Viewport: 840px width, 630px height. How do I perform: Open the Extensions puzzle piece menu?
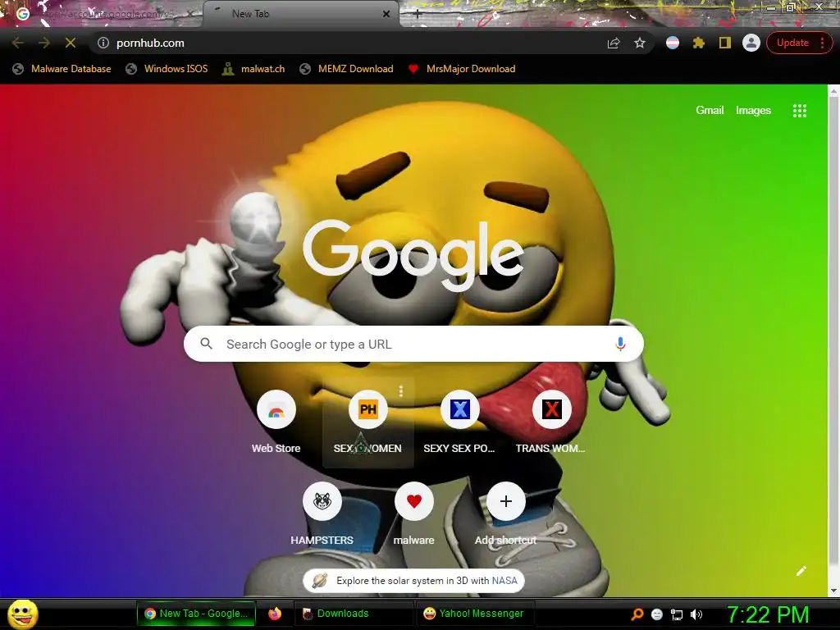(x=699, y=43)
